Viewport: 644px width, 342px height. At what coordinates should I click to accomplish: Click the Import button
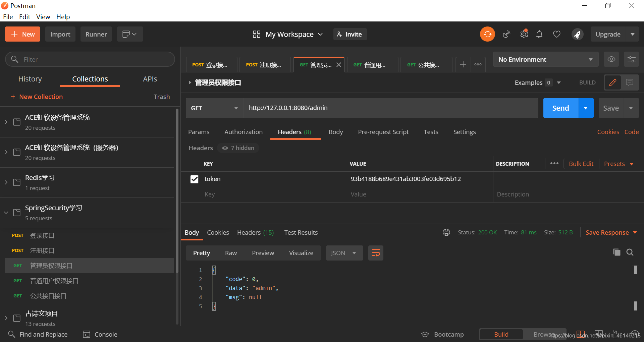60,34
